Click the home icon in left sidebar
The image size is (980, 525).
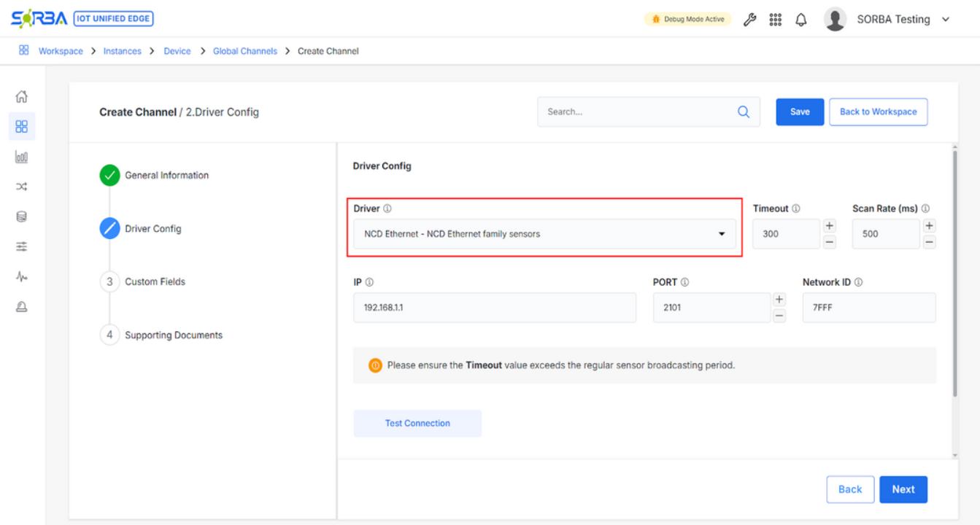pos(22,96)
